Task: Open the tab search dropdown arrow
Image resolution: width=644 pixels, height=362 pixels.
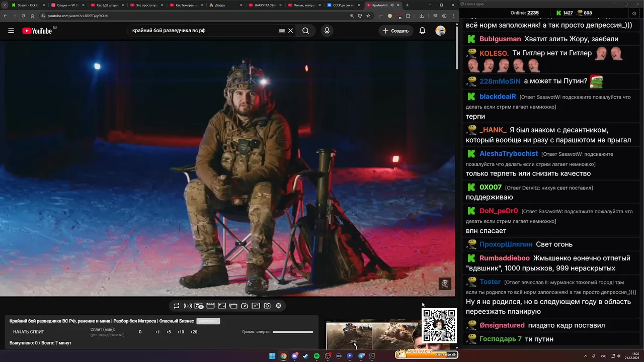Action: [4, 5]
